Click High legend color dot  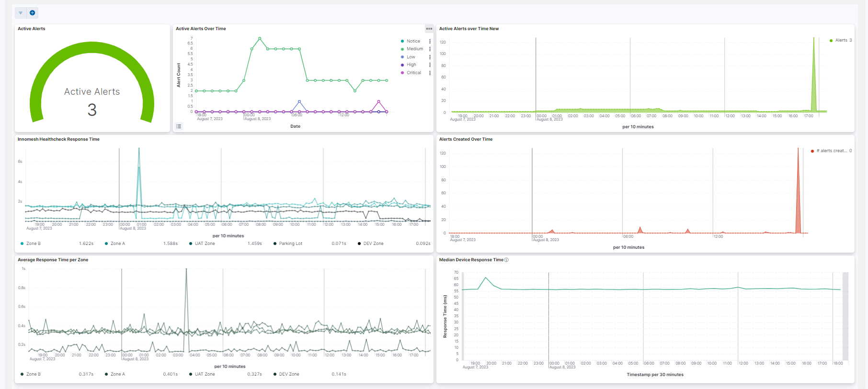pyautogui.click(x=402, y=65)
